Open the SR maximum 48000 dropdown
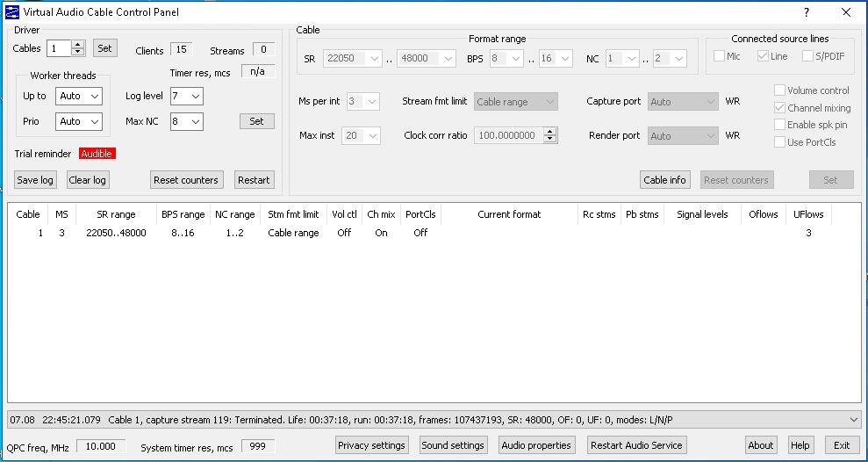Screen dimensions: 868x462 tap(427, 58)
